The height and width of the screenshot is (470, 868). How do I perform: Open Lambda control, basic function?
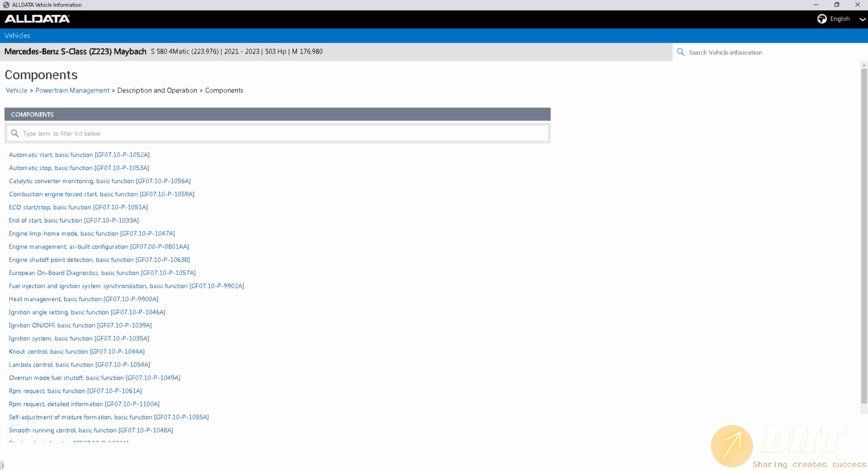click(x=79, y=365)
